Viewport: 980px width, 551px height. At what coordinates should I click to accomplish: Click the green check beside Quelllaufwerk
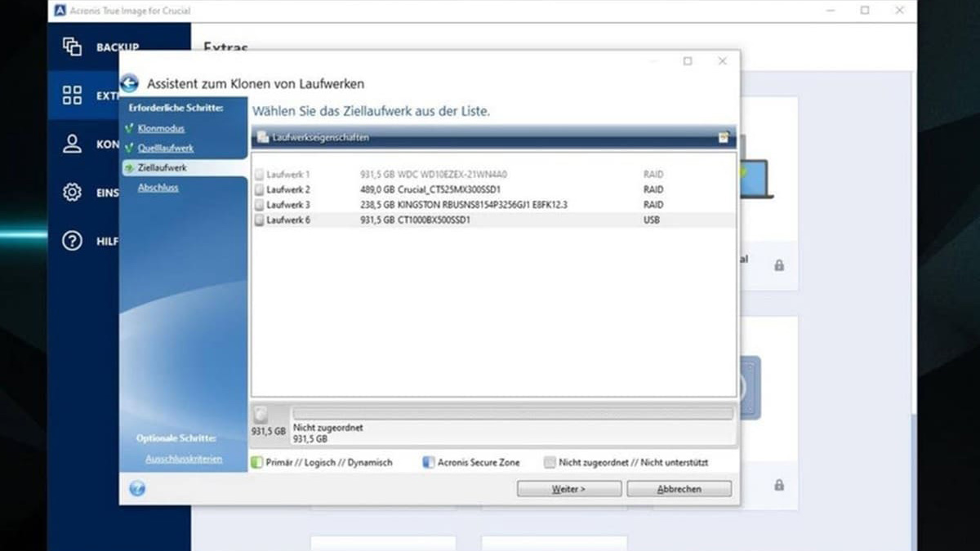129,149
